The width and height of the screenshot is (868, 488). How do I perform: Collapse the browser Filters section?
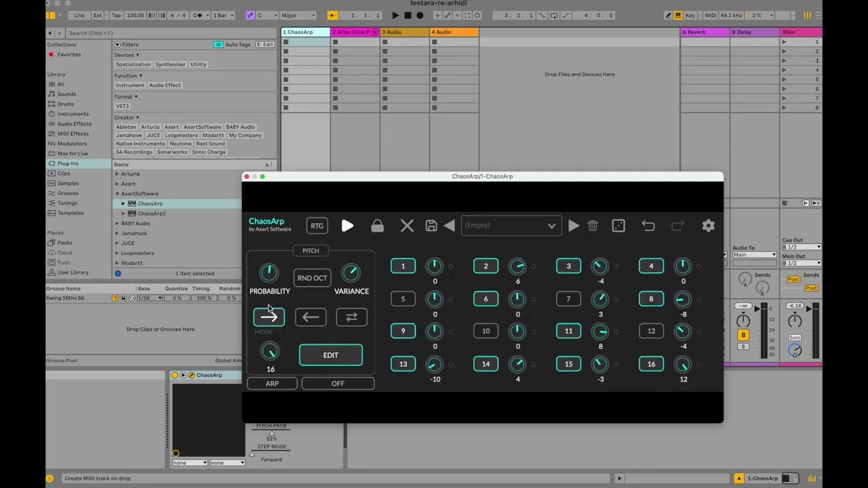click(x=117, y=45)
